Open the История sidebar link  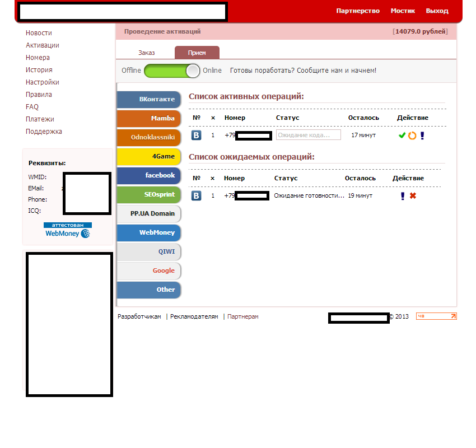pyautogui.click(x=39, y=70)
